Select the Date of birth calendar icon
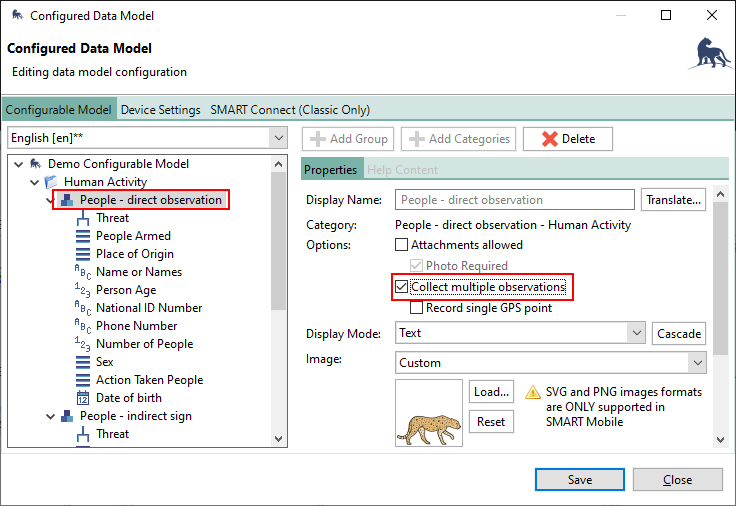The image size is (736, 506). (83, 398)
